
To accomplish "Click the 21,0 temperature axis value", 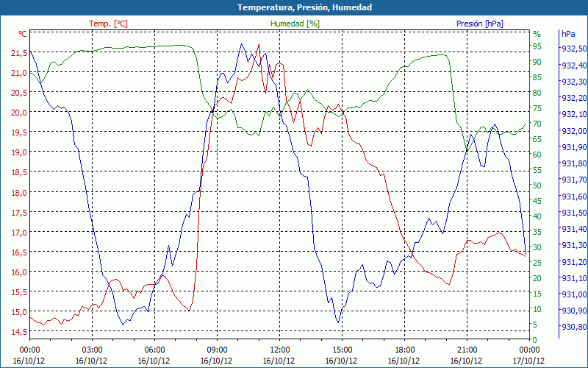I will 19,73.
